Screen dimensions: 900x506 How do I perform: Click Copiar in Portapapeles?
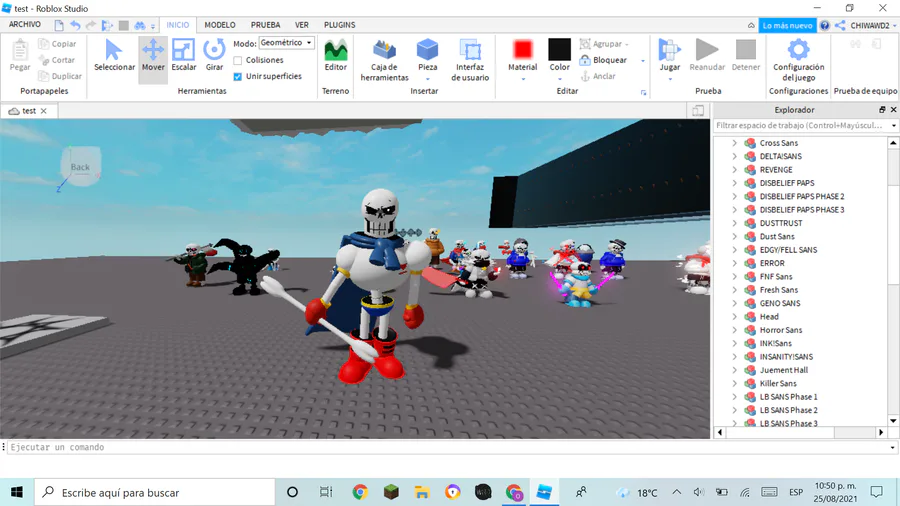(57, 44)
